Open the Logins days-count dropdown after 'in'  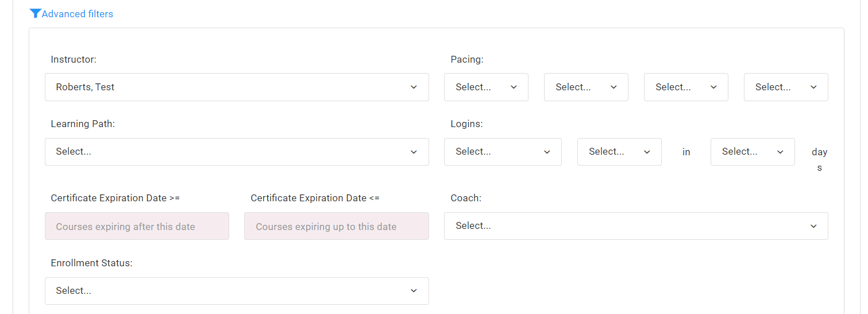[752, 152]
